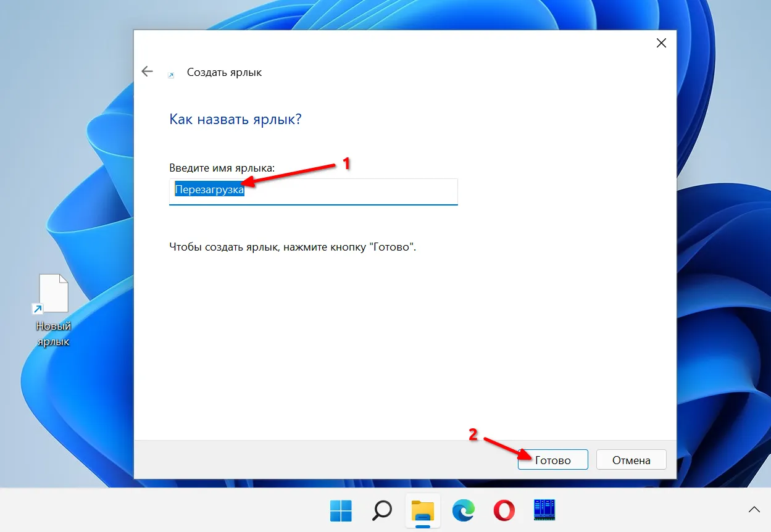Viewport: 771px width, 532px height.
Task: Click the "Введите имя ярлыка:" label
Action: (x=222, y=168)
